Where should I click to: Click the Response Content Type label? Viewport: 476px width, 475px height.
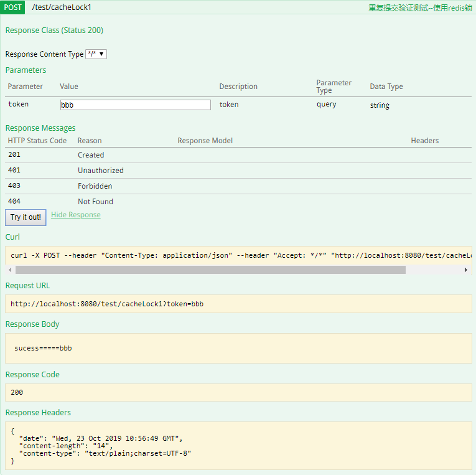[44, 54]
